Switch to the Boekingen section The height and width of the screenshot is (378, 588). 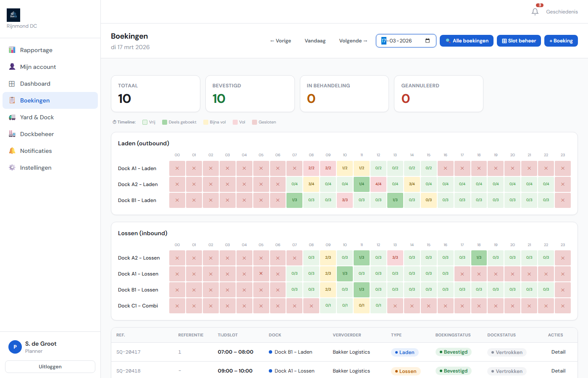[36, 100]
